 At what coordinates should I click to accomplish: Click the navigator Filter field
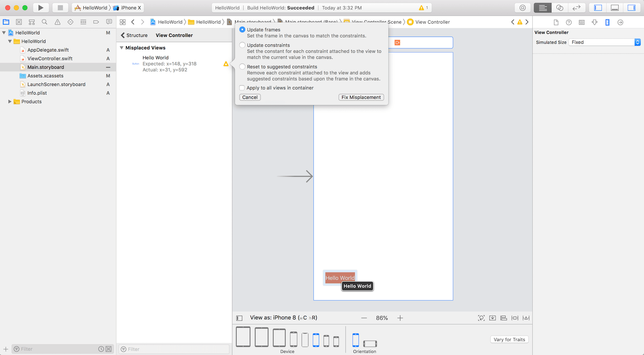pos(63,349)
